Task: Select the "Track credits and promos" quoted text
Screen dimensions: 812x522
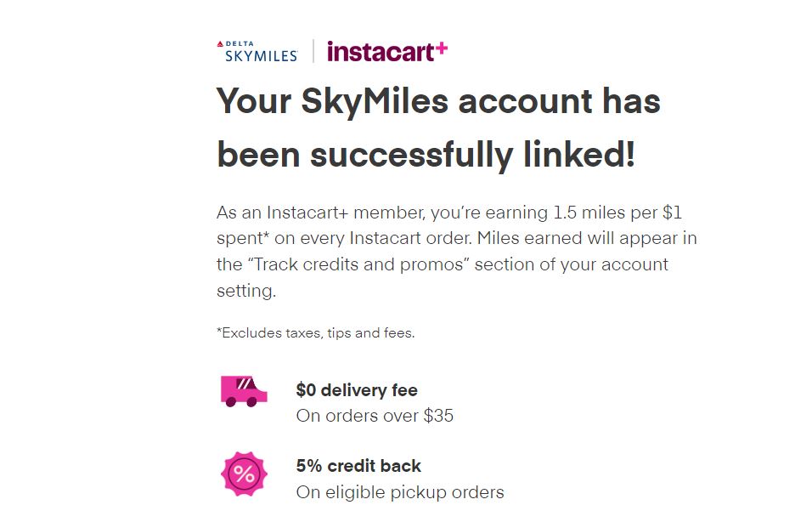Action: (356, 264)
